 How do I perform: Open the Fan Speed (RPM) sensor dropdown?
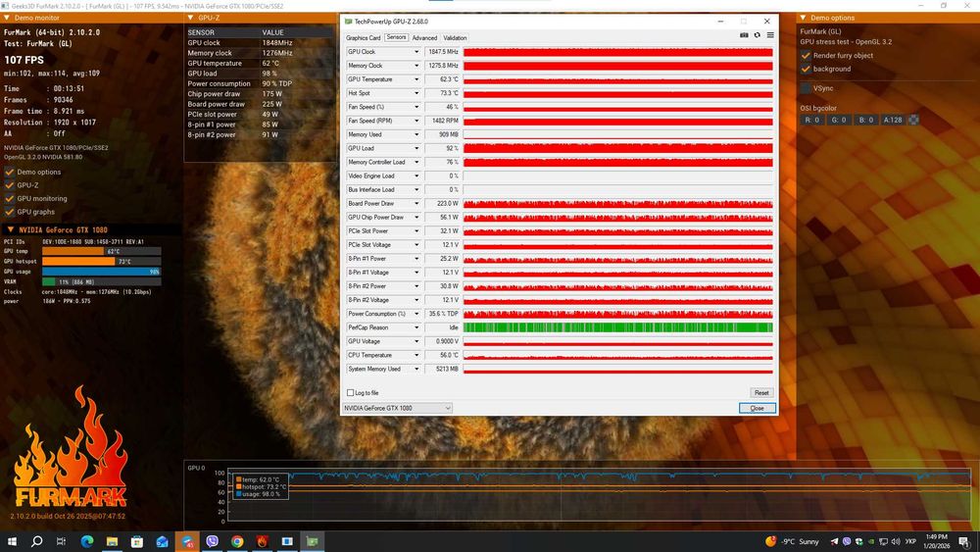(x=416, y=121)
